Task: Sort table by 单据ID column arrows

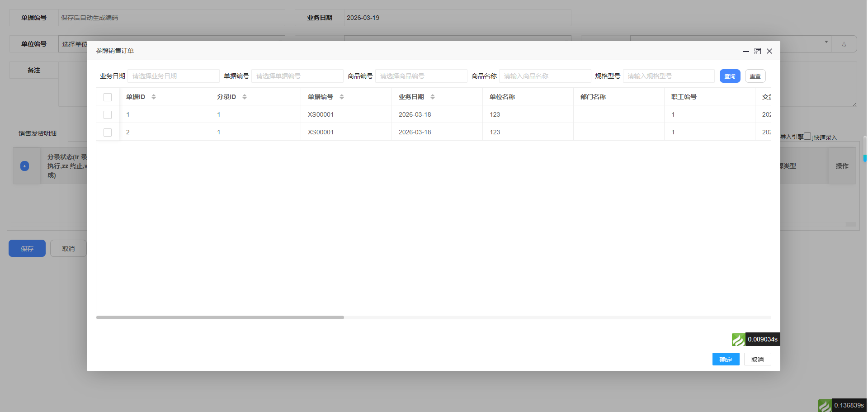Action: tap(154, 97)
